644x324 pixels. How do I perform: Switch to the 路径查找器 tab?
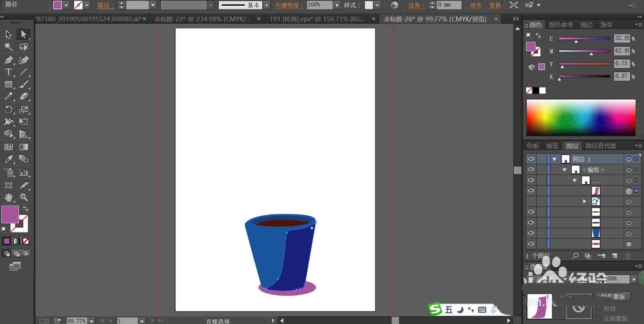(600, 146)
